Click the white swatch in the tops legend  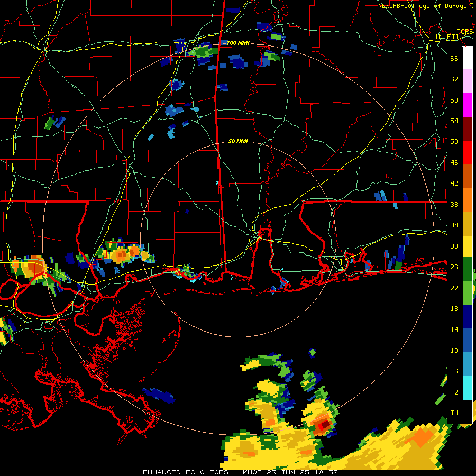(467, 58)
